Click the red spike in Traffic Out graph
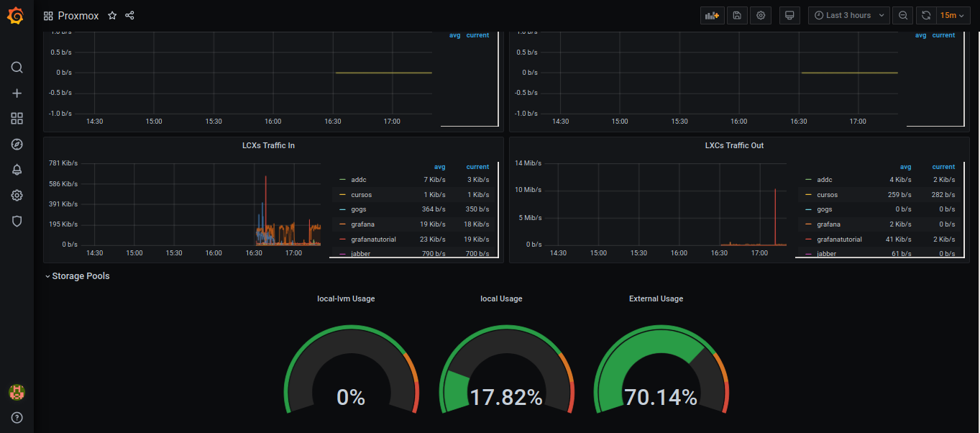 tap(775, 216)
